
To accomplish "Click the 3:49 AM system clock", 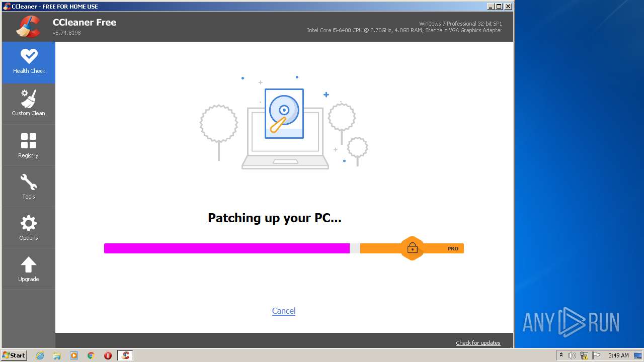I will [618, 355].
